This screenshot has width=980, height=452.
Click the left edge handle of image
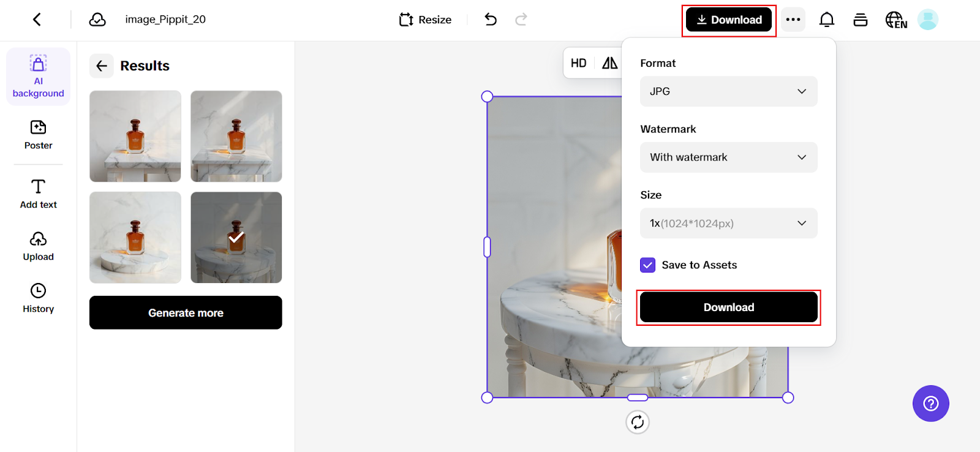coord(487,247)
